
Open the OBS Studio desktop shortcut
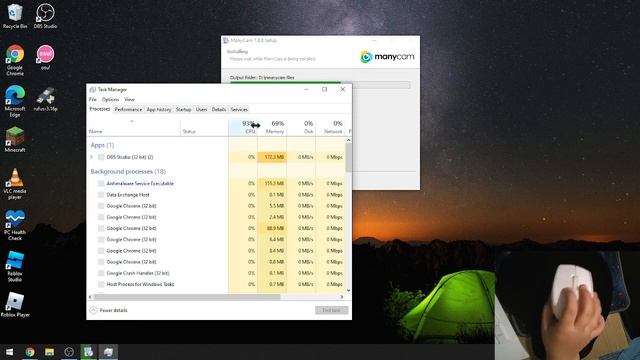[45, 16]
